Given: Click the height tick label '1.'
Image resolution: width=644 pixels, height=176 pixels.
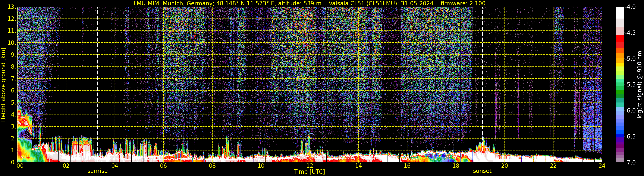Looking at the screenshot, I should (13, 151).
